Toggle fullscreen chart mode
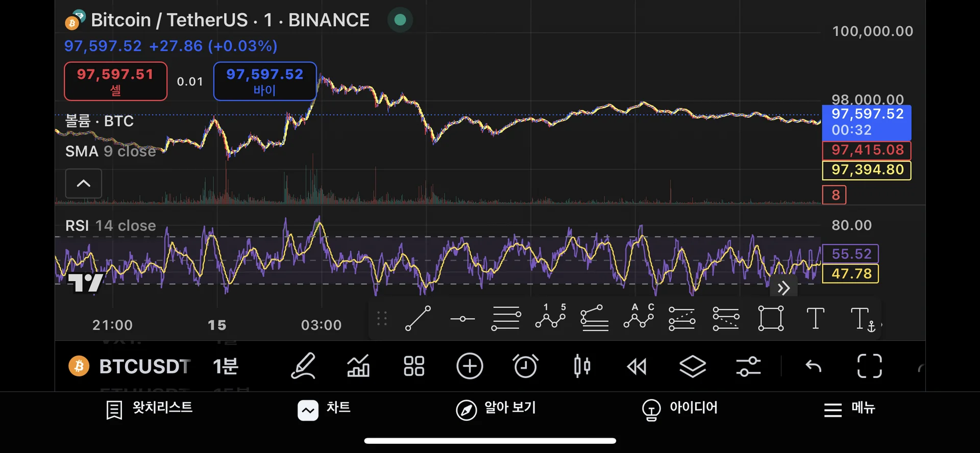The height and width of the screenshot is (453, 980). [869, 366]
